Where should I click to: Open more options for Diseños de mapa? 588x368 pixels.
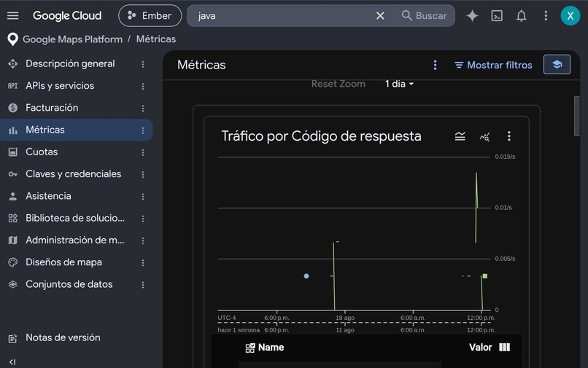tap(143, 262)
